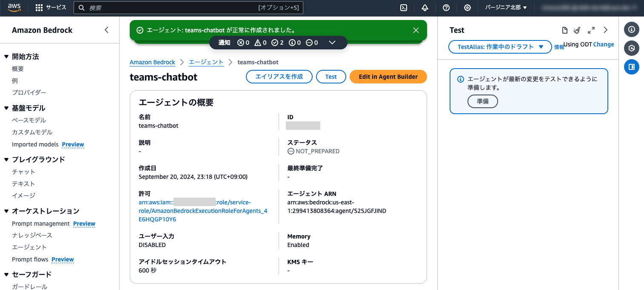The width and height of the screenshot is (644, 290).
Task: Open the TestAlias 作業中のドラフト dropdown
Action: click(500, 47)
